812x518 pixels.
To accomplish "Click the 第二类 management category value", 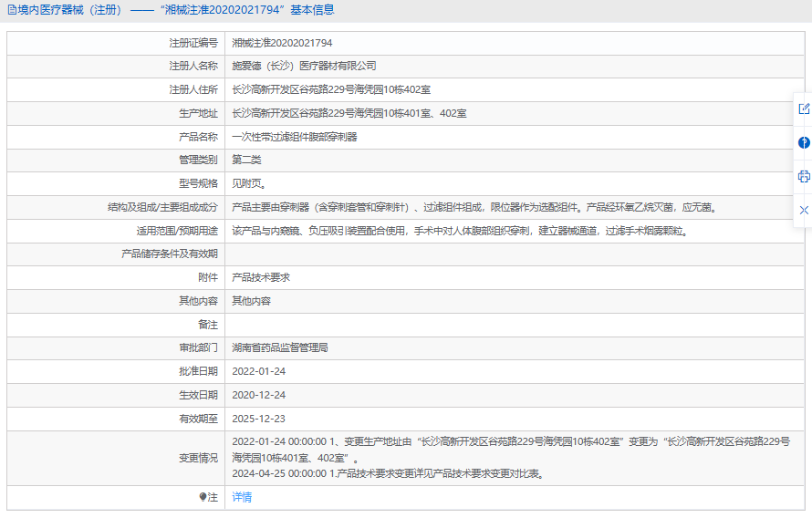I will coord(246,160).
